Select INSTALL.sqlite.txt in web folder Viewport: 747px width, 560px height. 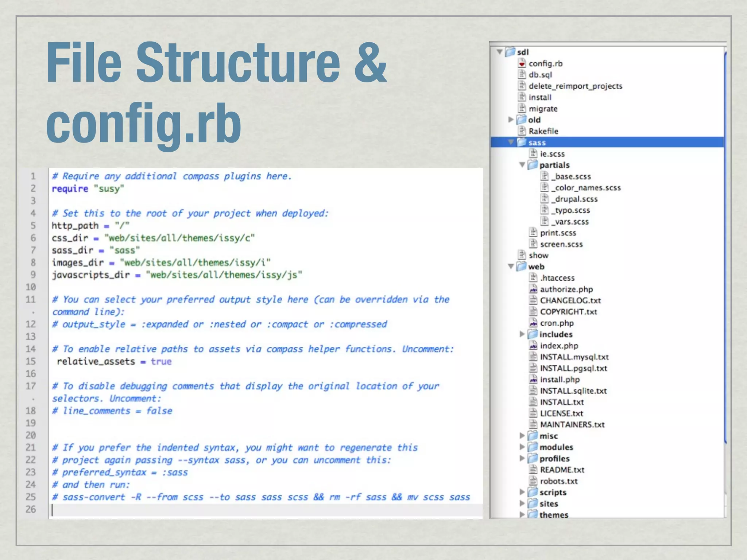(573, 391)
